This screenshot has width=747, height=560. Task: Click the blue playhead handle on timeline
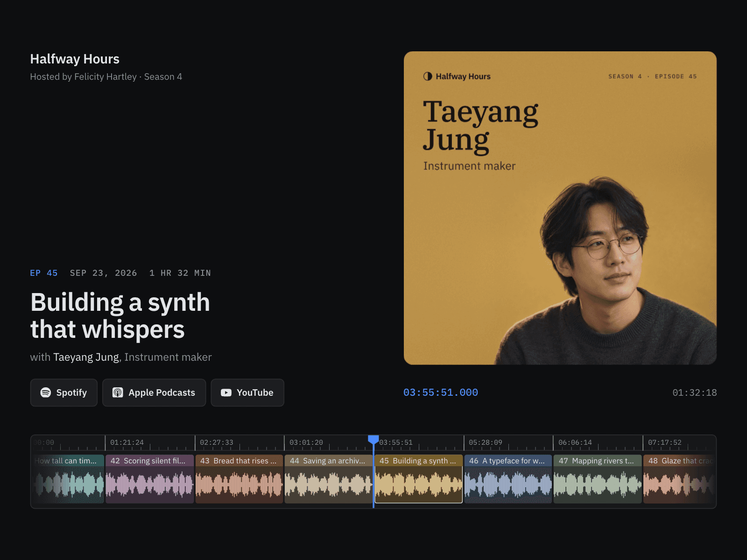[x=373, y=440]
